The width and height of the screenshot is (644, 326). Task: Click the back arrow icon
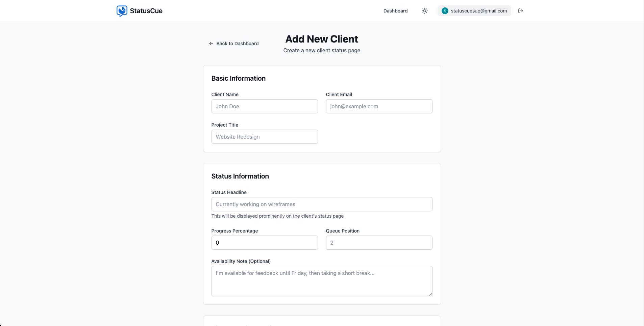pos(211,44)
